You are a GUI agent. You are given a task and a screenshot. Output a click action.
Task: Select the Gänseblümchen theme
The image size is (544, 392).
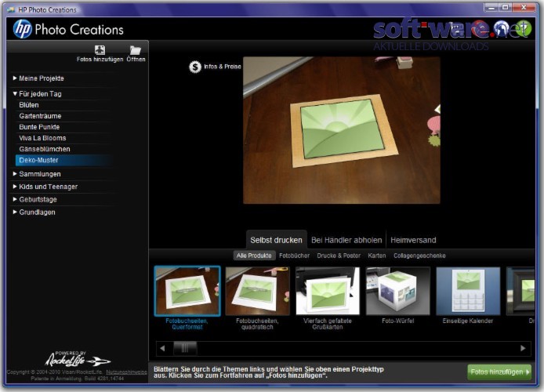[45, 149]
